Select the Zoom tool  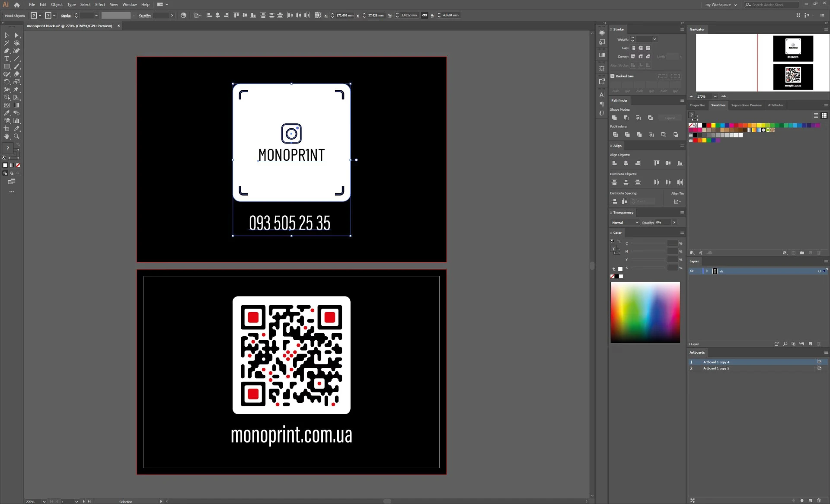pos(17,137)
